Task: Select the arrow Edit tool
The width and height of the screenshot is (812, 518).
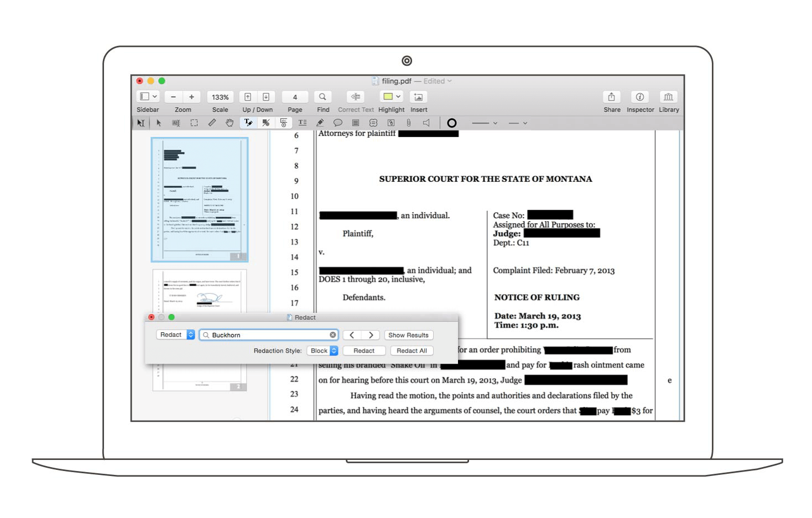Action: (159, 123)
